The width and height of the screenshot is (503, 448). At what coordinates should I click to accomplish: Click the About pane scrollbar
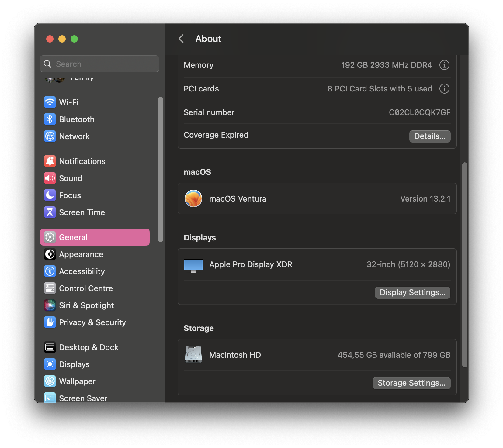[464, 265]
